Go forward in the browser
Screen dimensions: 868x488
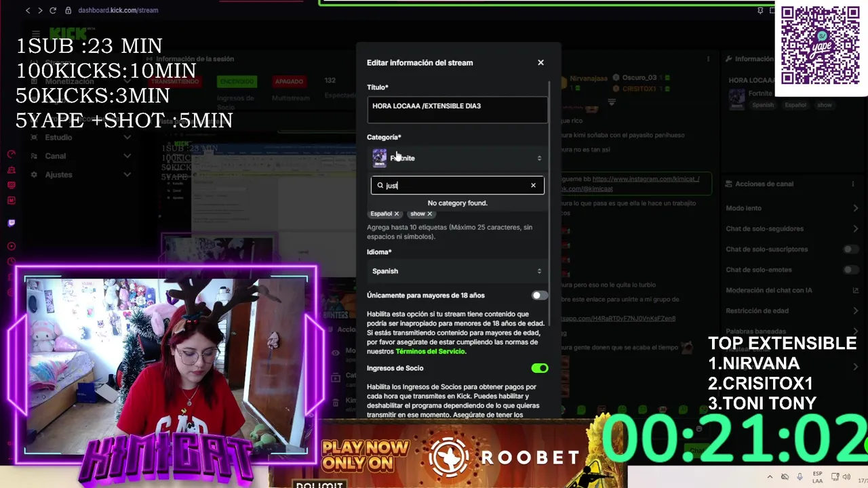tap(40, 10)
